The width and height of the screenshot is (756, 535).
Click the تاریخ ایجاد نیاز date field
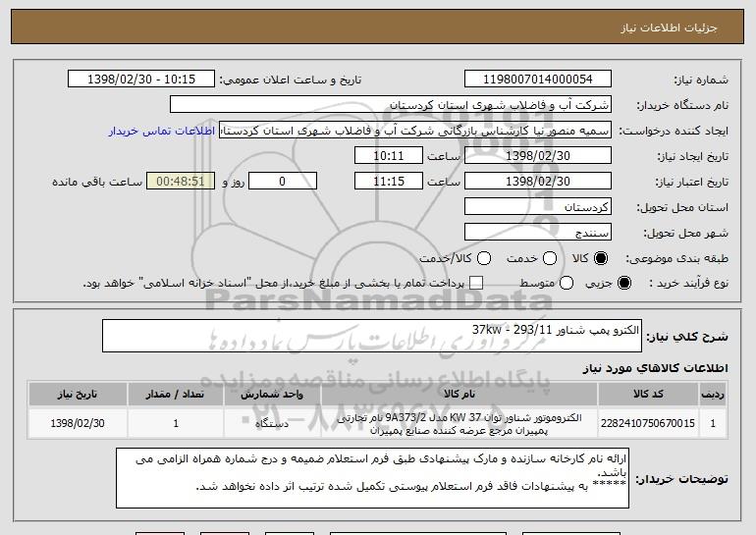click(538, 156)
